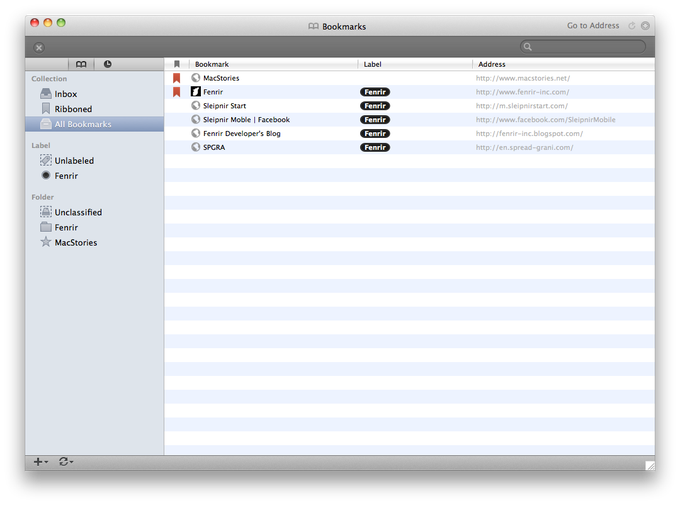Image resolution: width=680 pixels, height=505 pixels.
Task: Sort by the ribbon column header
Action: pyautogui.click(x=177, y=64)
